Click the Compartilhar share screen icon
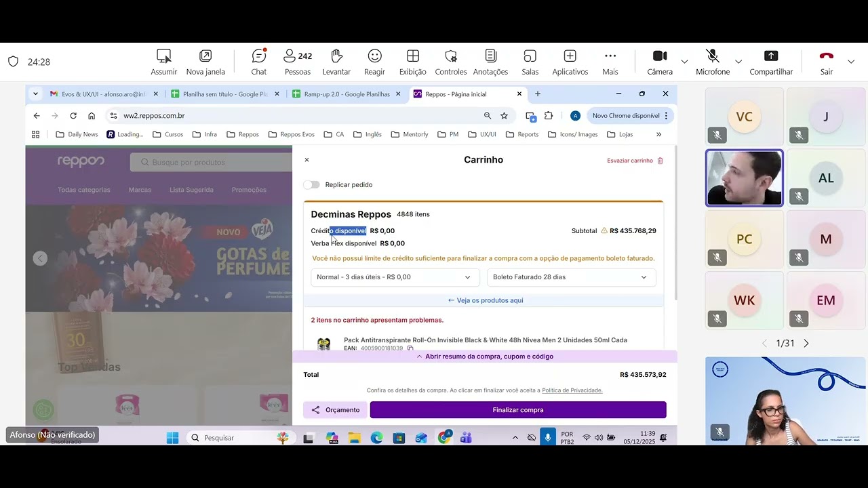 point(771,56)
